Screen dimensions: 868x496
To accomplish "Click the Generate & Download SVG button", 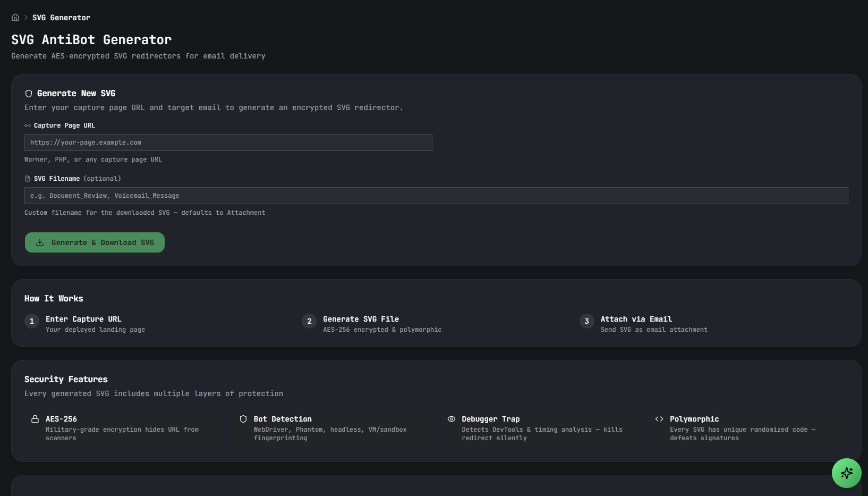I will click(x=95, y=242).
